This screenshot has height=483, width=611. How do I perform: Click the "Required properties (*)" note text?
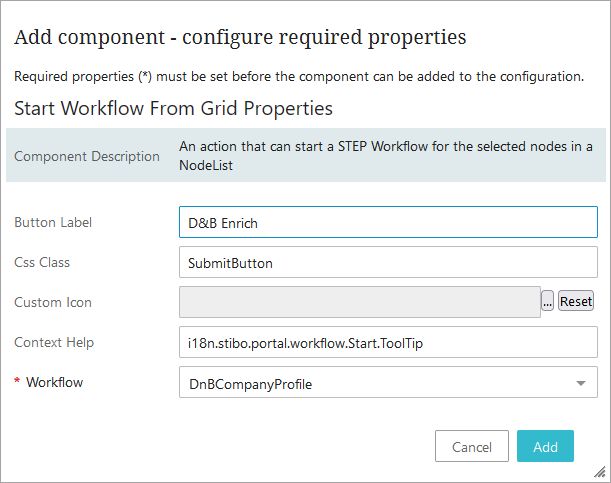[298, 76]
